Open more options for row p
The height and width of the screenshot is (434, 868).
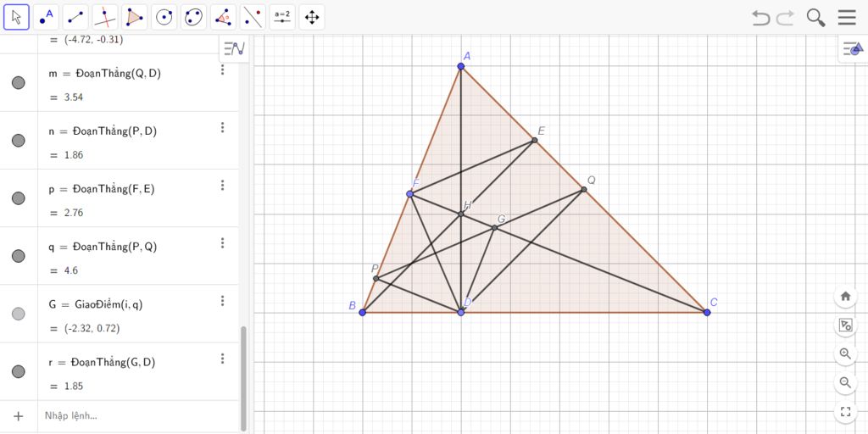point(223,186)
